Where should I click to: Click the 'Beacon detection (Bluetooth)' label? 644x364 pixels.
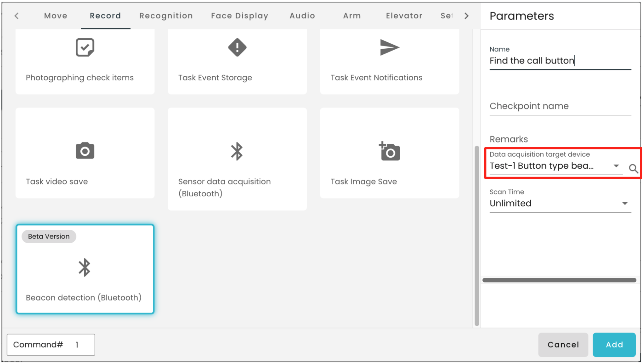[84, 298]
